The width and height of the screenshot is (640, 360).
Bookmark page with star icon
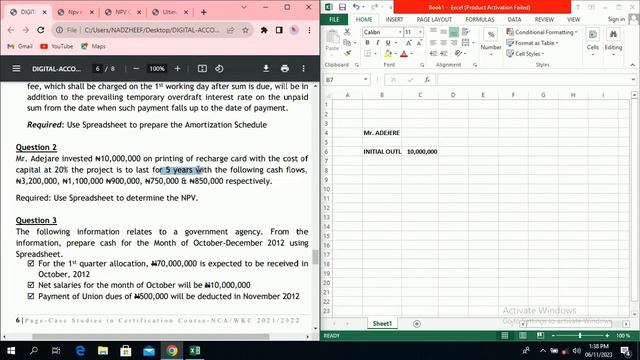(245, 30)
